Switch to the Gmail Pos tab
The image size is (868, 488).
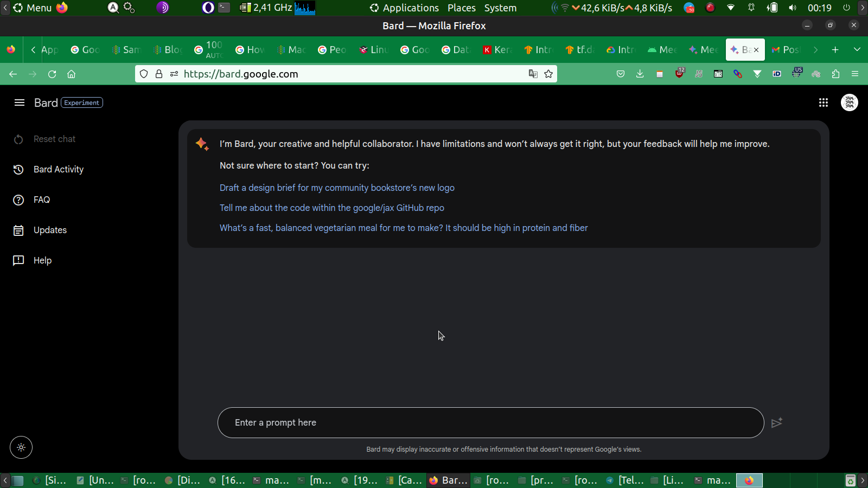tap(786, 50)
